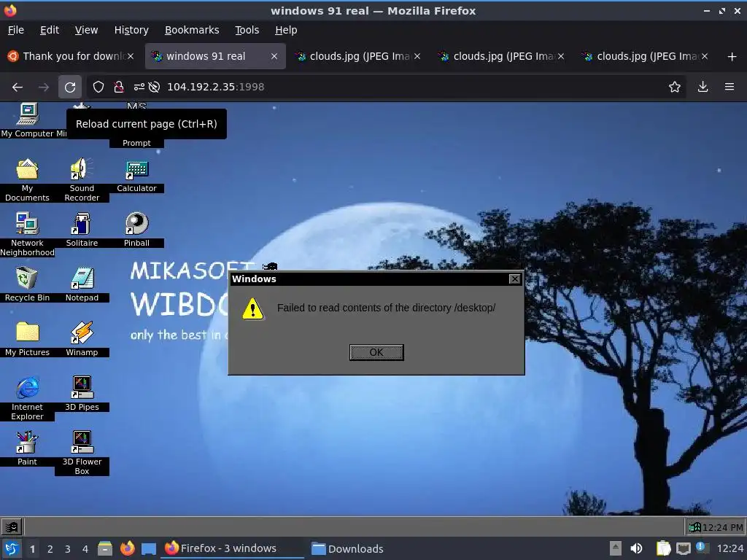The height and width of the screenshot is (560, 747).
Task: Open the volume control tray icon
Action: [636, 548]
